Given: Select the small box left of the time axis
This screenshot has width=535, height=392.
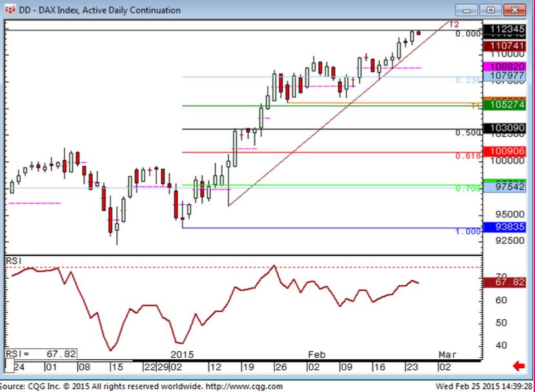Looking at the screenshot, I should coord(10,367).
